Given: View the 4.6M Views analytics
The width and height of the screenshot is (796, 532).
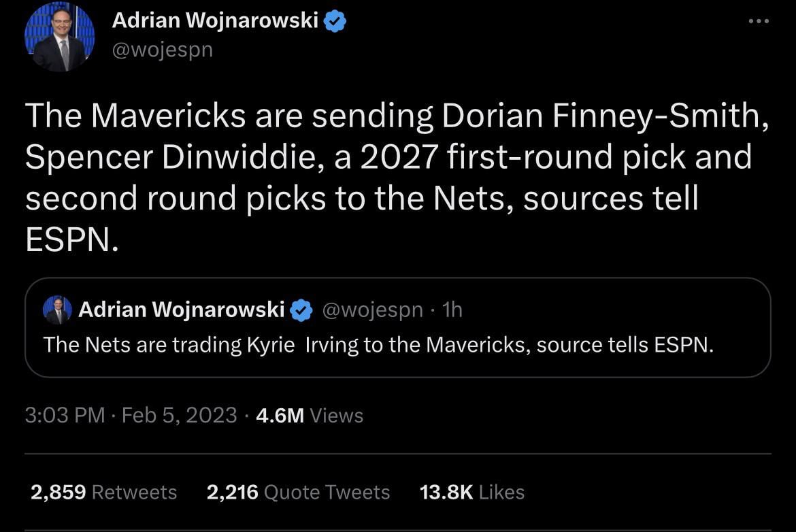Looking at the screenshot, I should (310, 415).
